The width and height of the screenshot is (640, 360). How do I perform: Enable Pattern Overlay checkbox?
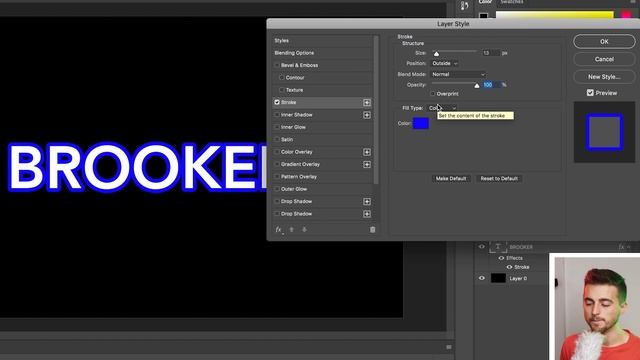pyautogui.click(x=277, y=177)
